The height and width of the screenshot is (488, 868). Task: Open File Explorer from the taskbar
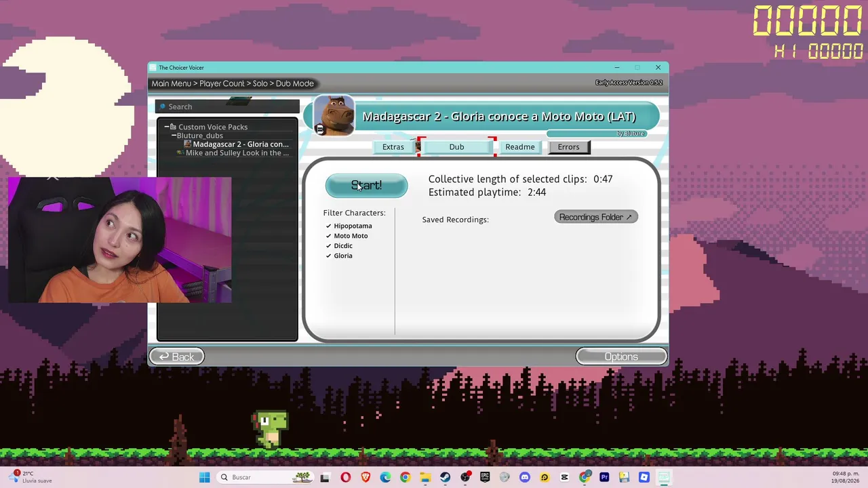pos(425,477)
